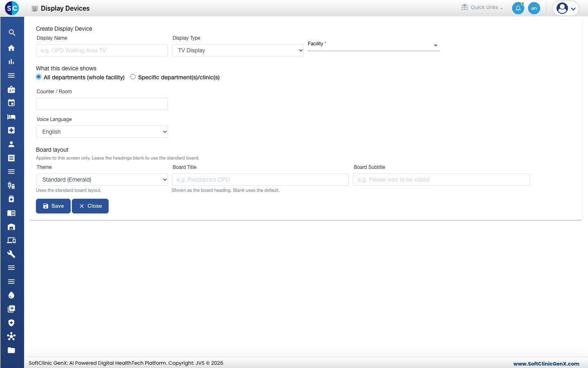Image resolution: width=588 pixels, height=368 pixels.
Task: Open the notifications bell
Action: click(x=518, y=8)
